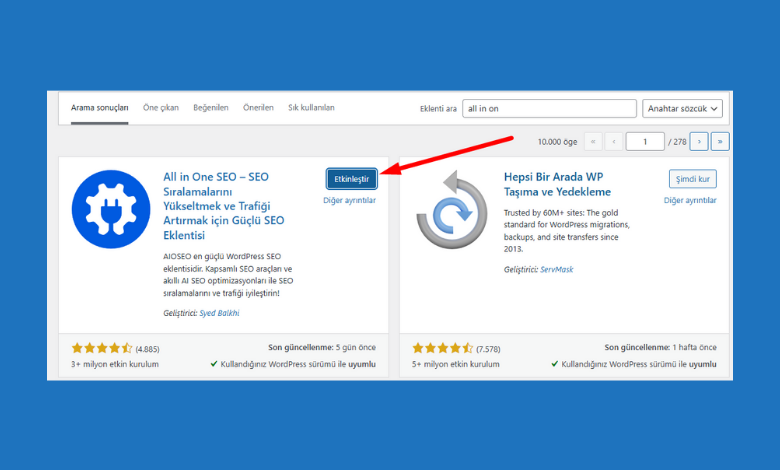Screen dimensions: 780x470
Task: Switch to the Beğenilen tab
Action: point(211,108)
